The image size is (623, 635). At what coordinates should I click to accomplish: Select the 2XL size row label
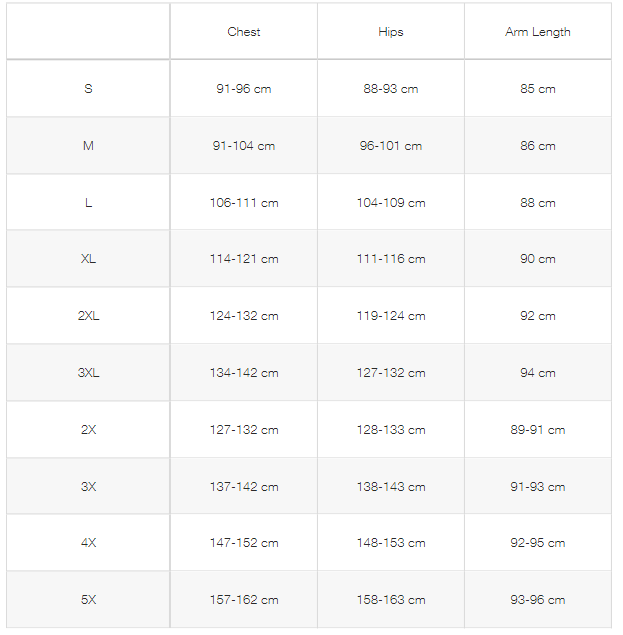pyautogui.click(x=88, y=316)
